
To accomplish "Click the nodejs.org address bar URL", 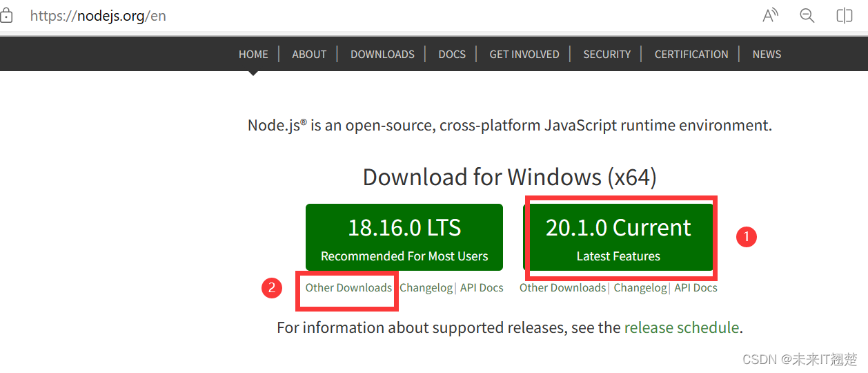I will tap(98, 16).
